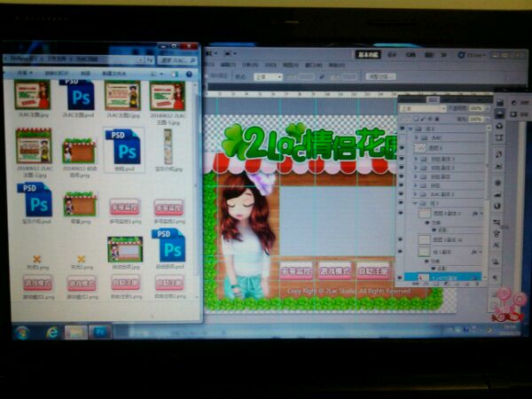
Task: Click the third text button in Explorer toolbar
Action: 85,74
